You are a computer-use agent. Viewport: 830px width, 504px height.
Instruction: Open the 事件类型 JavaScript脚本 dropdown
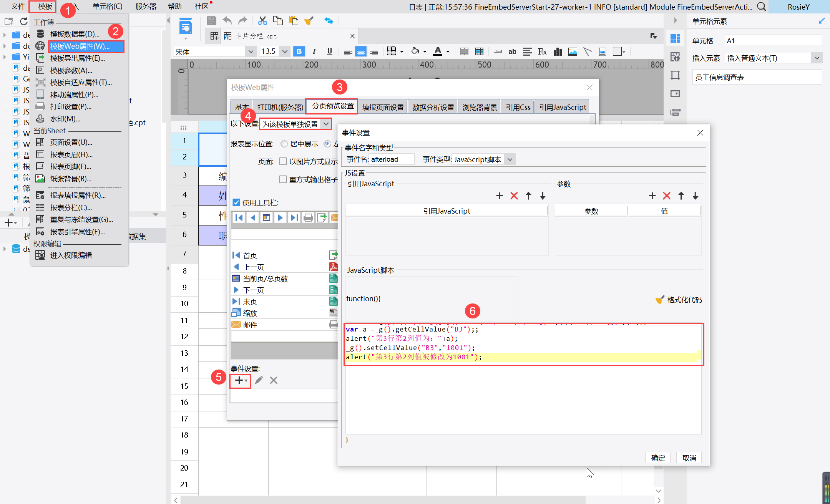point(510,159)
